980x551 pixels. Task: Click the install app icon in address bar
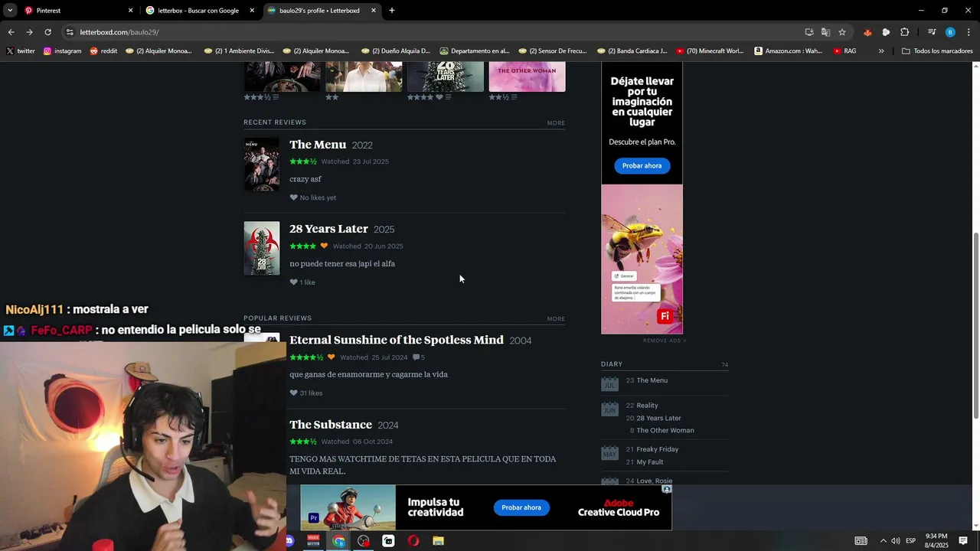tap(809, 32)
